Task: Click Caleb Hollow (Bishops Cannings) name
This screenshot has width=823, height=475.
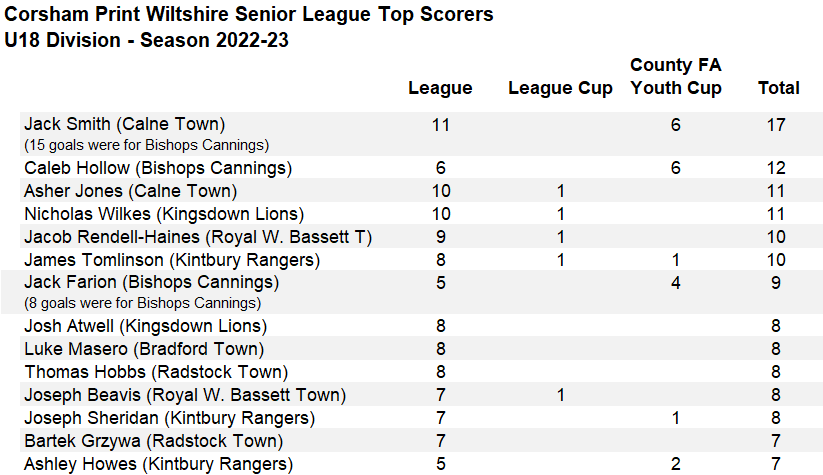Action: [x=158, y=168]
